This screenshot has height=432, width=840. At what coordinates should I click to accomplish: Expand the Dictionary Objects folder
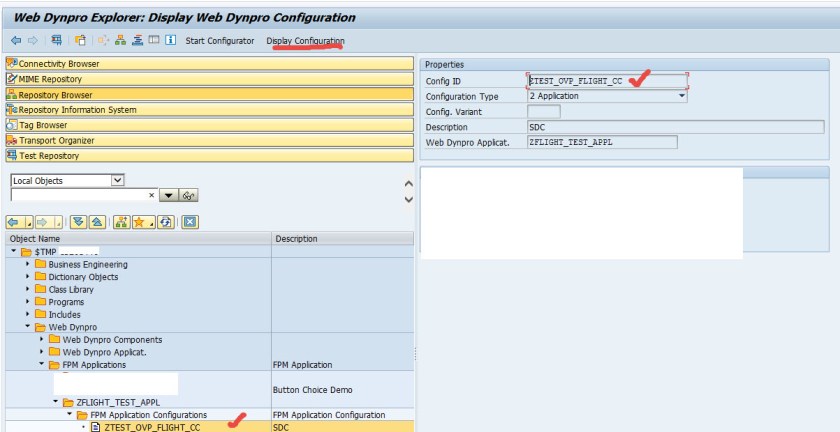coord(28,277)
